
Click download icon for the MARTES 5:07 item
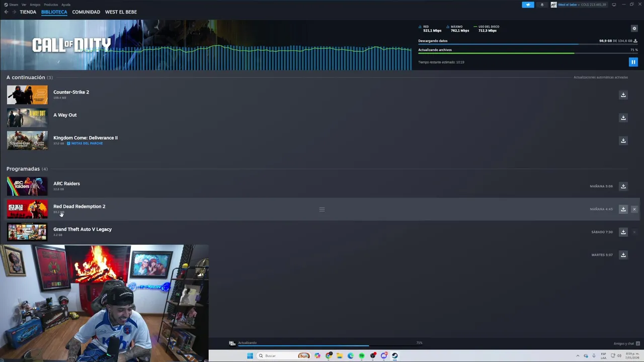pyautogui.click(x=623, y=255)
